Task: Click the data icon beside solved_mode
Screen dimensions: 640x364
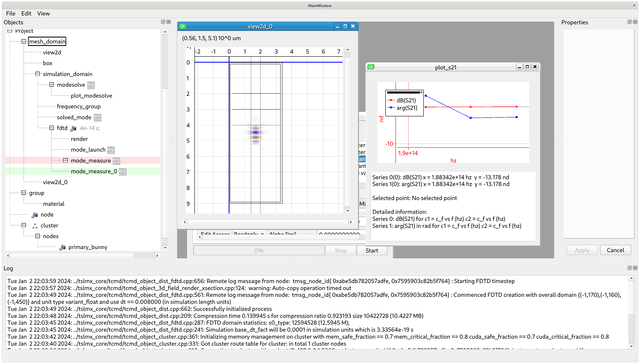Action: coord(97,117)
